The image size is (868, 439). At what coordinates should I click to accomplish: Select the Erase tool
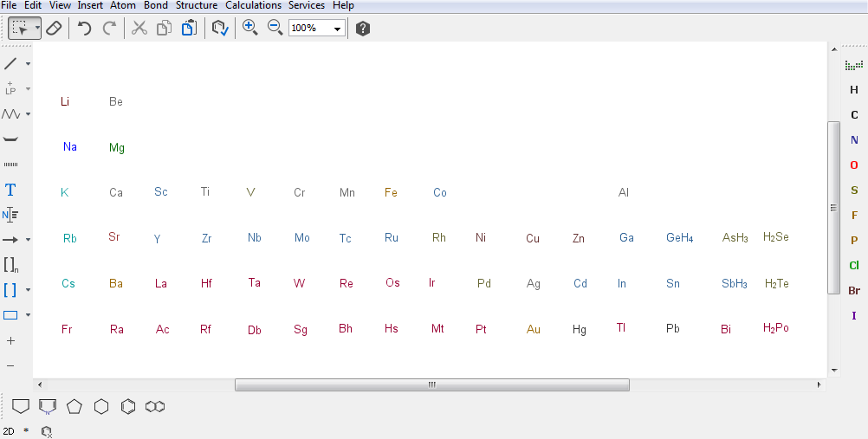pyautogui.click(x=54, y=29)
